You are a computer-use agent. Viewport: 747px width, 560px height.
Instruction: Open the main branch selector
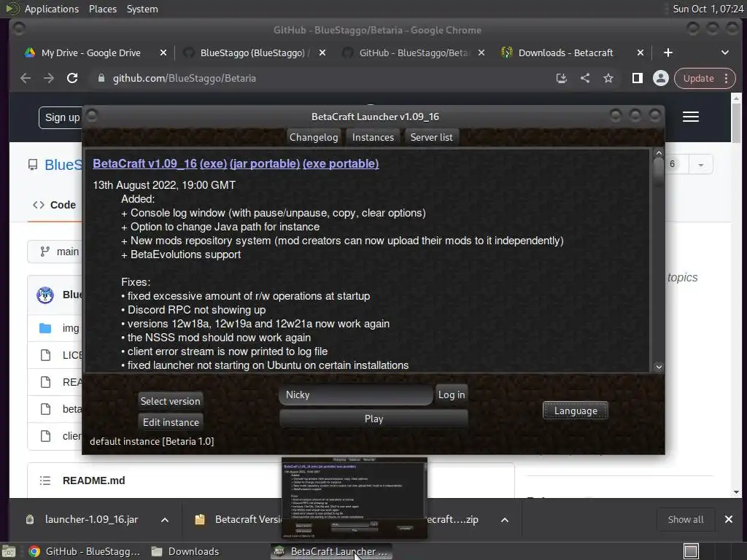[55, 252]
